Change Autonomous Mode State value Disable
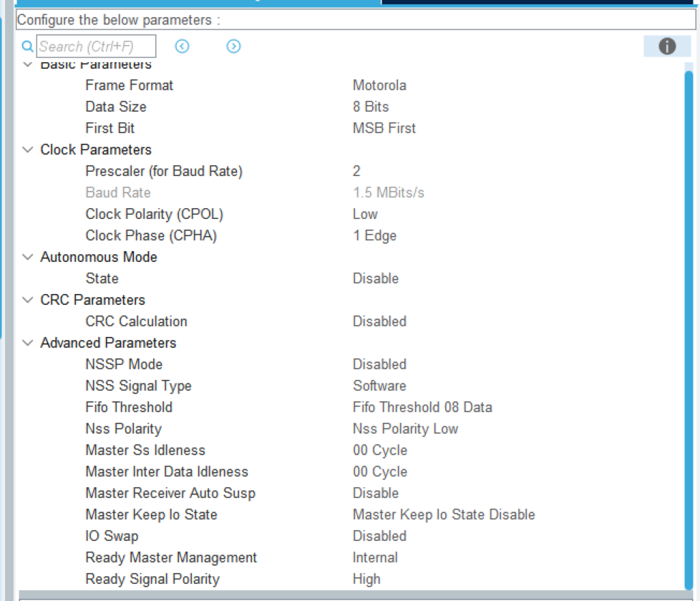Screen dimensions: 700x601 click(376, 278)
